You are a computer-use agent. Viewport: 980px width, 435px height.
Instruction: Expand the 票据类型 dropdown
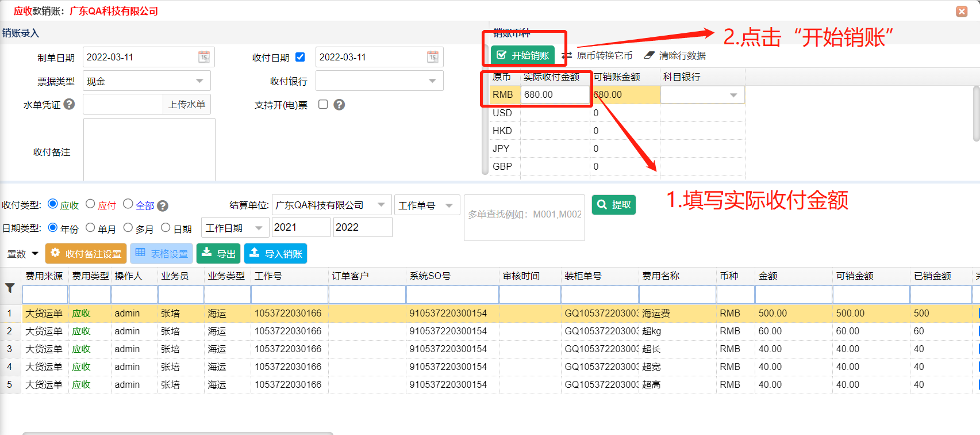(199, 81)
